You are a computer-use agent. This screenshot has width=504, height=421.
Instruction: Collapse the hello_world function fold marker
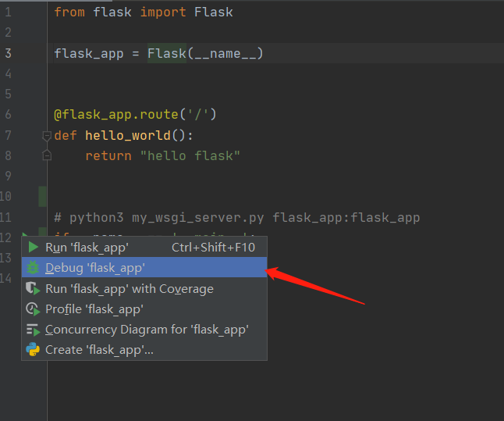coord(47,136)
